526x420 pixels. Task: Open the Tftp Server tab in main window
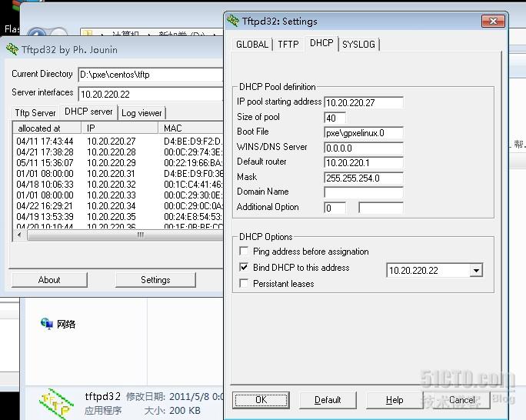[x=35, y=113]
